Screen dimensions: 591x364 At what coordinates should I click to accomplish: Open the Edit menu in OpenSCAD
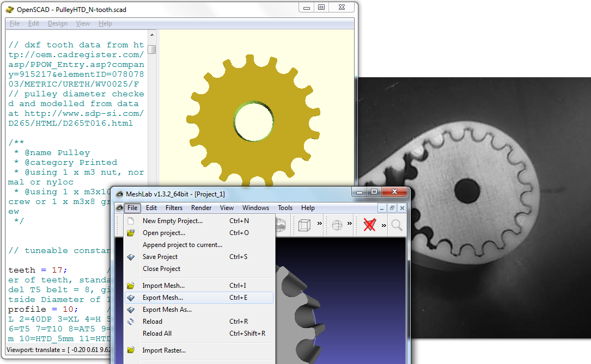(34, 23)
